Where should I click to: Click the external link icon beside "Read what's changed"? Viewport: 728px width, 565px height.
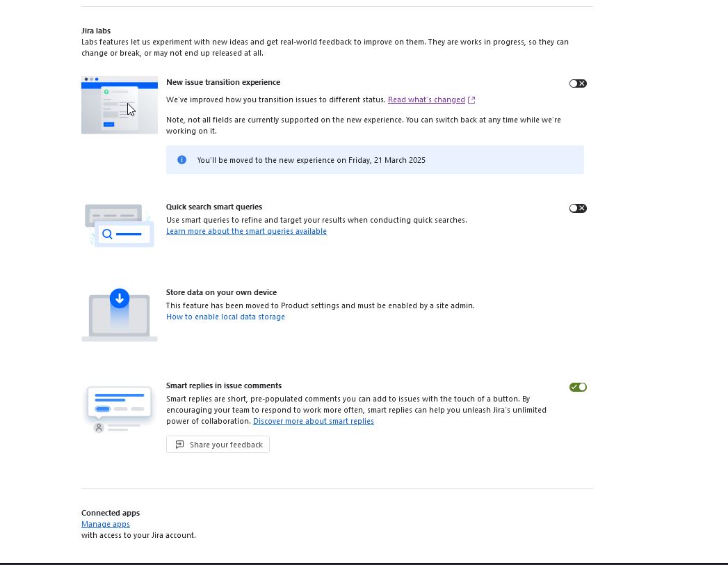click(x=471, y=100)
